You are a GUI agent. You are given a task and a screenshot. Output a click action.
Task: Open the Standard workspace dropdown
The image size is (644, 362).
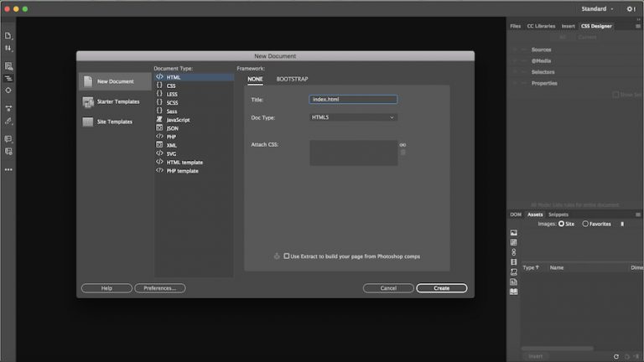(597, 8)
